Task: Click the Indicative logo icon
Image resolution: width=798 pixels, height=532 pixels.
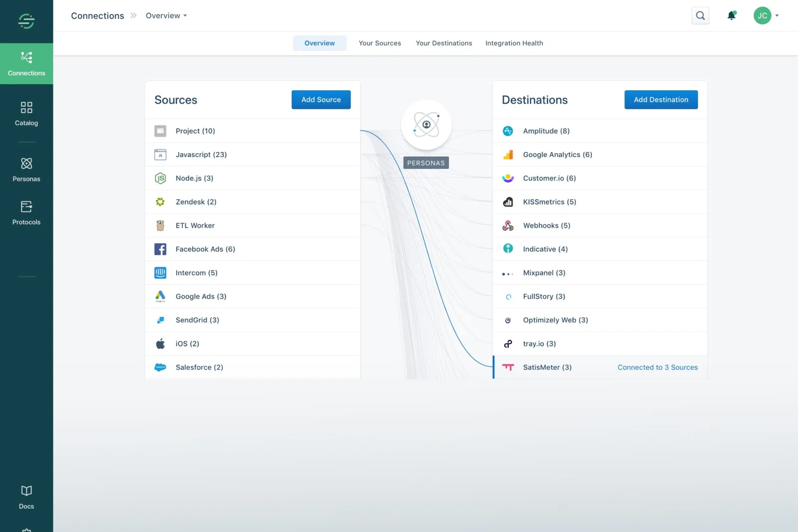Action: (x=508, y=248)
